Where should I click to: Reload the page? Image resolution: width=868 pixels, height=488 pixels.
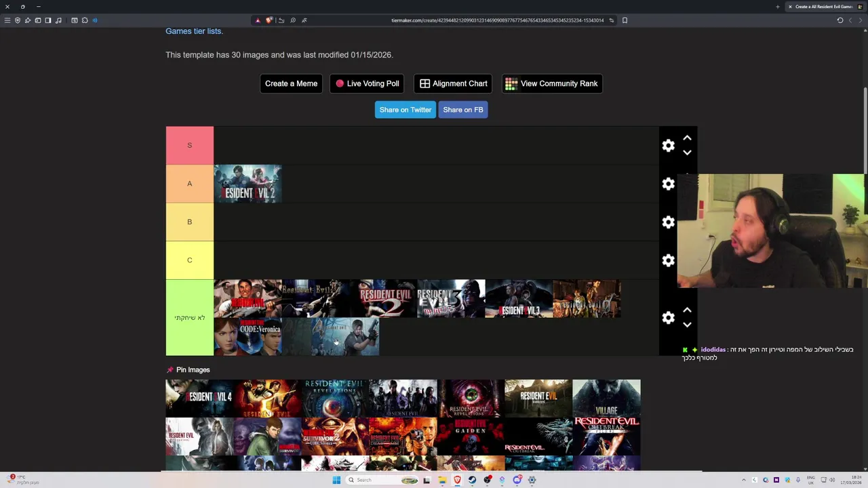(840, 20)
